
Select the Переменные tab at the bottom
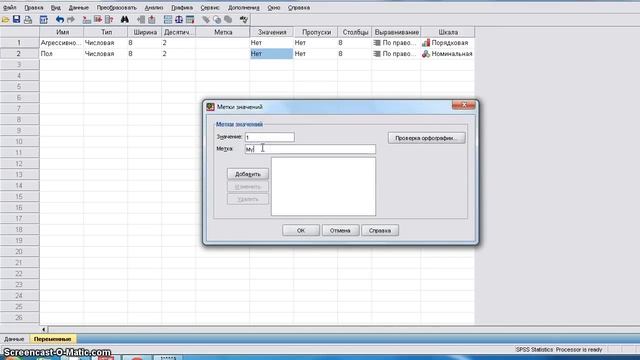pyautogui.click(x=52, y=339)
